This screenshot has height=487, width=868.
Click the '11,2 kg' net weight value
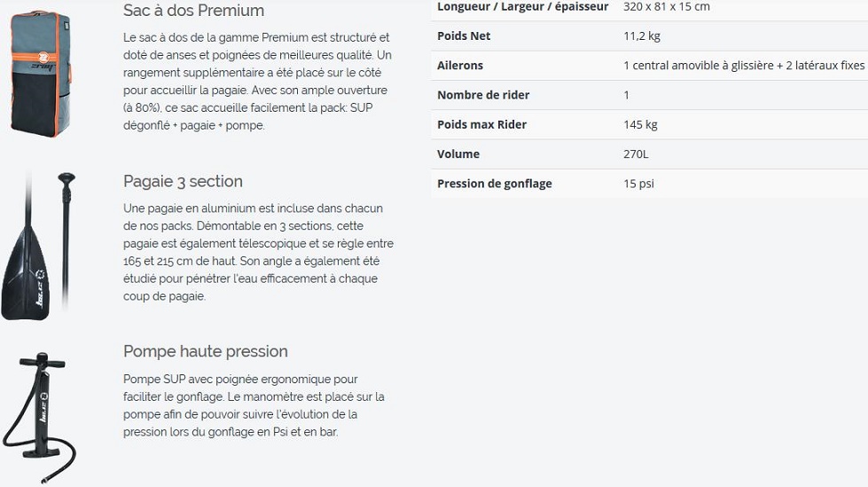click(x=642, y=36)
